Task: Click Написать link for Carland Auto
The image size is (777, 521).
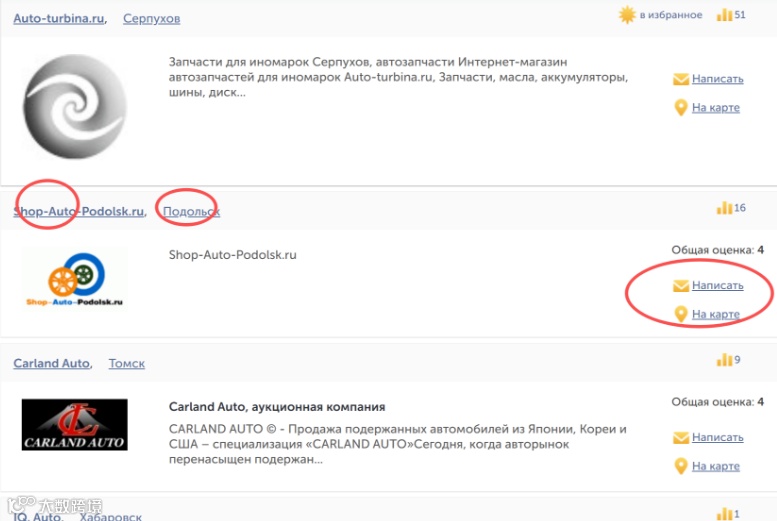Action: (x=718, y=437)
